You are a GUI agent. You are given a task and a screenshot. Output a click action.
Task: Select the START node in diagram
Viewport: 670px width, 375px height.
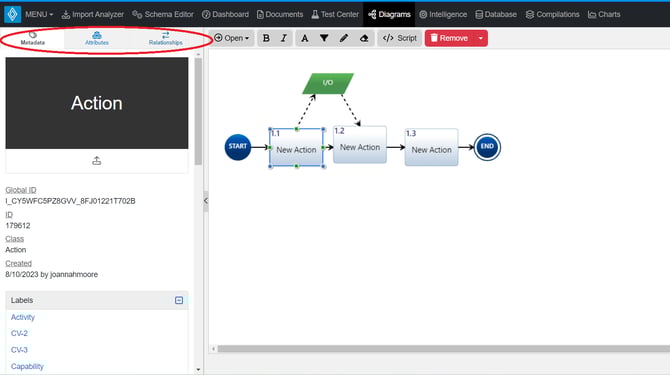point(238,147)
